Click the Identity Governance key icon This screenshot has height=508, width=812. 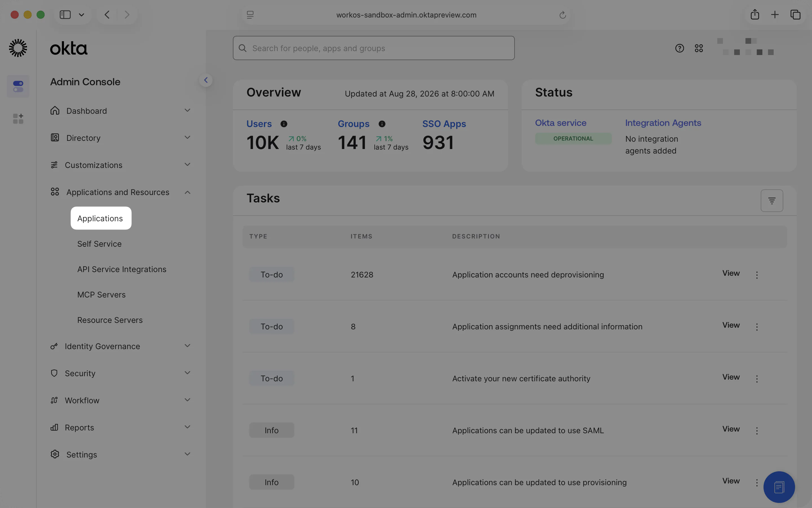pos(54,346)
